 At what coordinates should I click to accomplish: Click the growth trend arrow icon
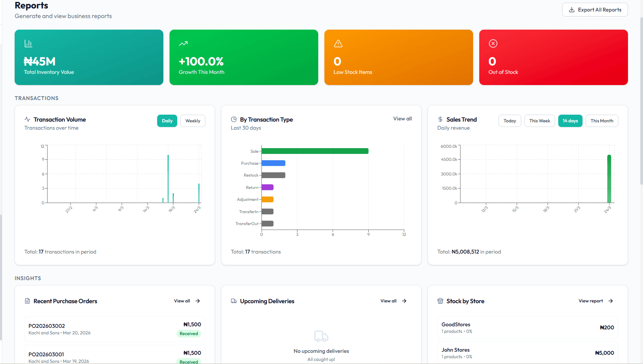pyautogui.click(x=183, y=43)
